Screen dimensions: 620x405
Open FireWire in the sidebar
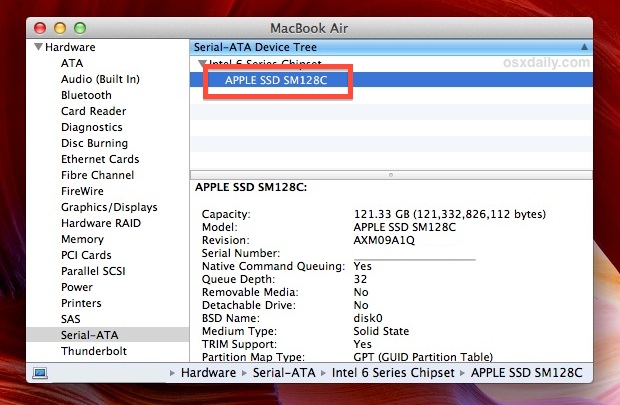82,191
